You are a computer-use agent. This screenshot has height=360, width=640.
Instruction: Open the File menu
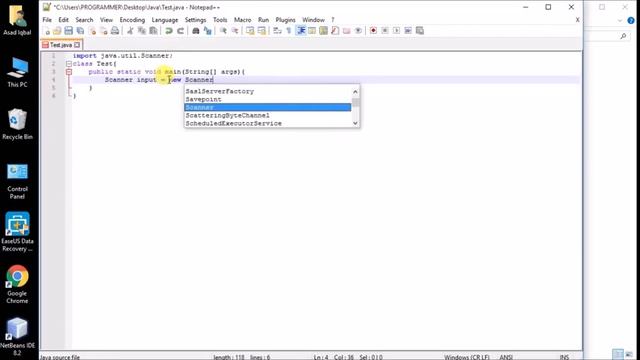coord(47,20)
